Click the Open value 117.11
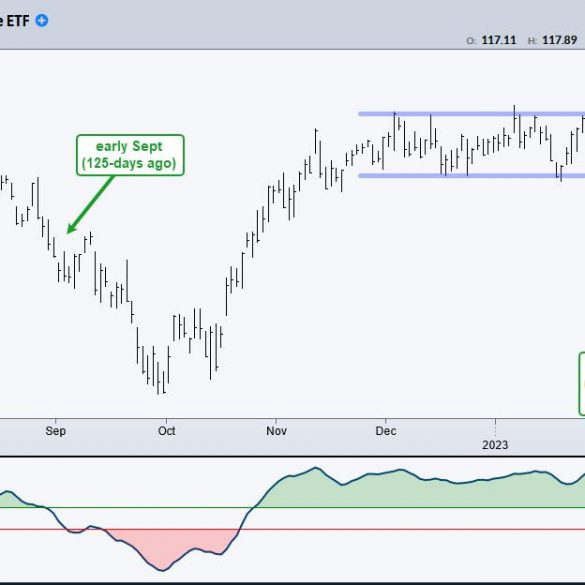This screenshot has height=585, width=585. pos(499,40)
